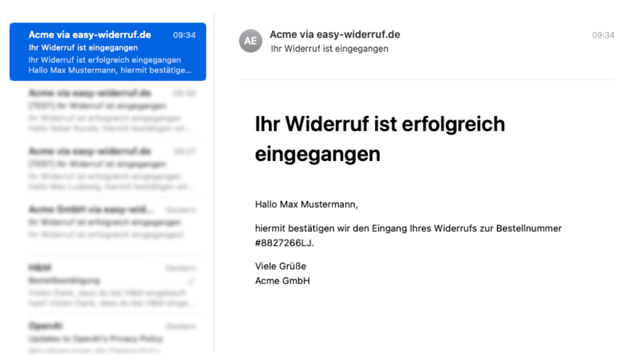The height and width of the screenshot is (362, 644).
Task: Click the greeting 'Hallo Max Mustermann'
Action: click(x=306, y=205)
